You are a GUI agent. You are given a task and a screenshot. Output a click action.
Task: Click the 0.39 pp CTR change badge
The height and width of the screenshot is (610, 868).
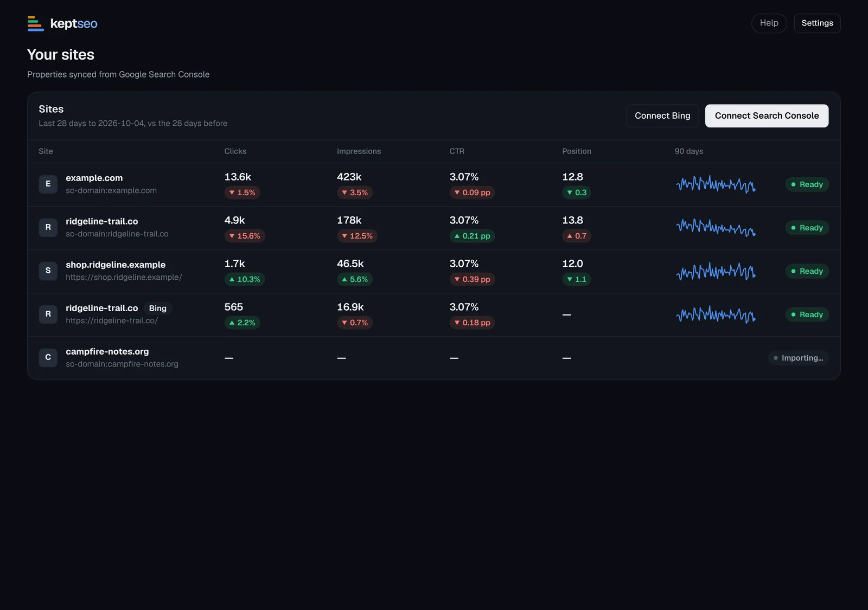[x=472, y=279]
